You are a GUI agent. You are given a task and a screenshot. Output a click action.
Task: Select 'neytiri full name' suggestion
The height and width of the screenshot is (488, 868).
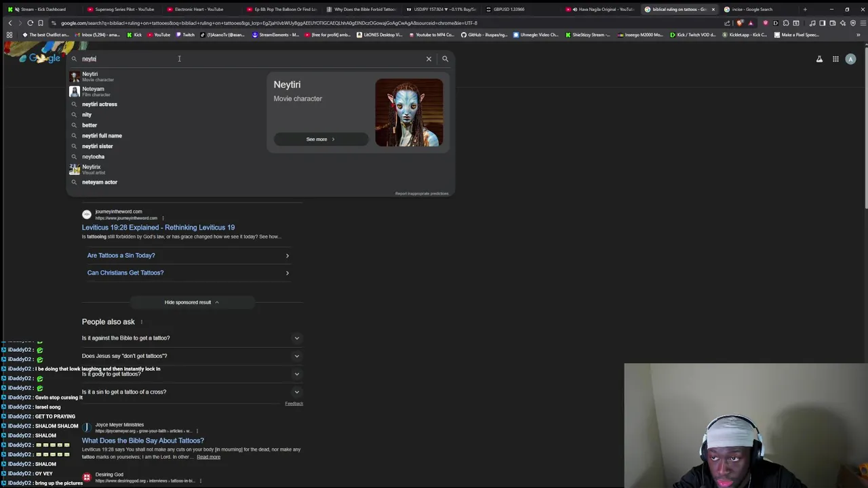click(166, 136)
